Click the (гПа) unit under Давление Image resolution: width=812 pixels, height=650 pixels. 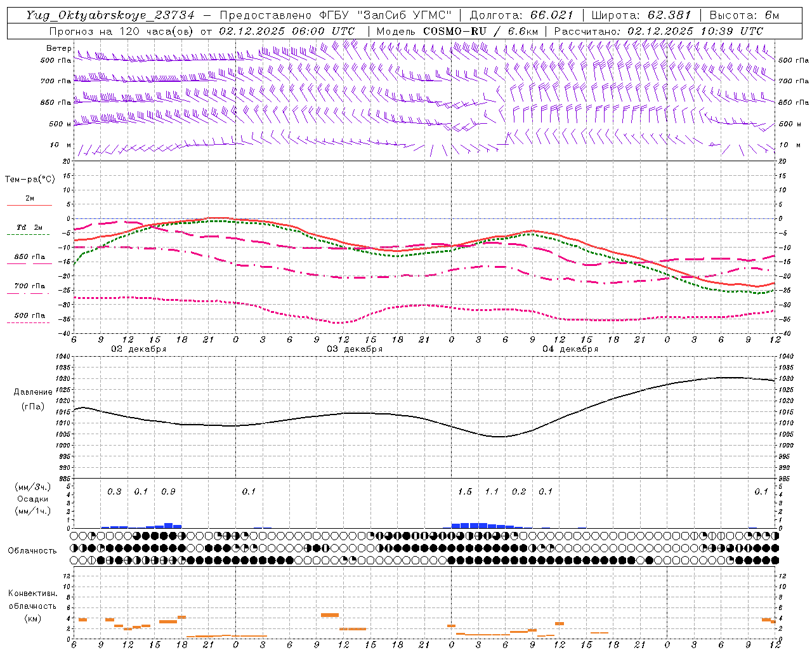[x=33, y=407]
